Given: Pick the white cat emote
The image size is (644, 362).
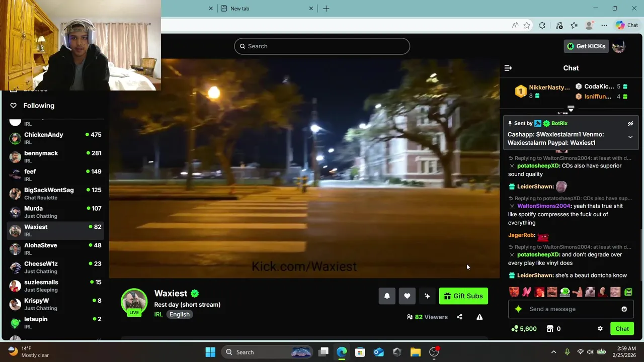Looking at the screenshot, I should pyautogui.click(x=590, y=292).
